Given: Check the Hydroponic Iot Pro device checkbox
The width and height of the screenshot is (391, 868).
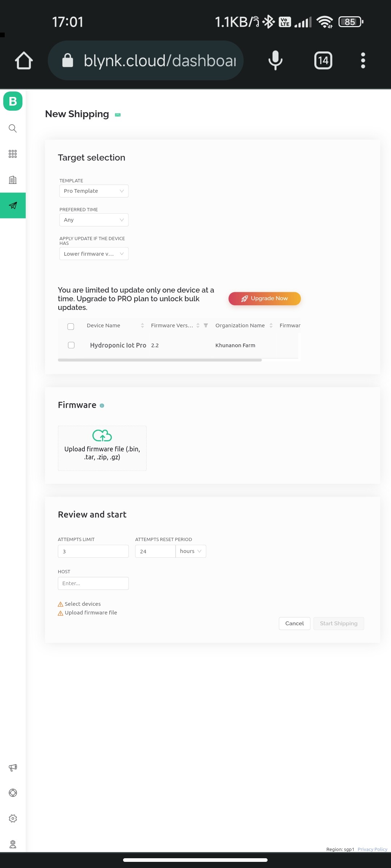Looking at the screenshot, I should [71, 345].
